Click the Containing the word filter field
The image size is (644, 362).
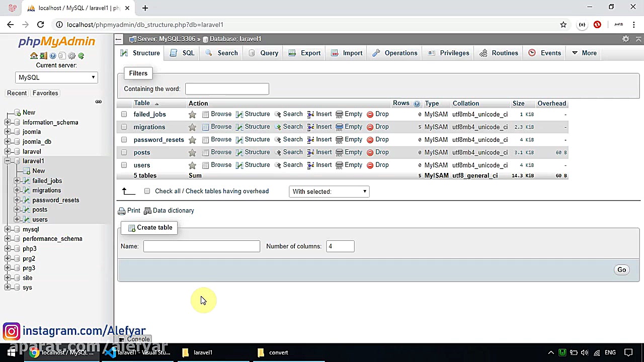[x=227, y=89]
